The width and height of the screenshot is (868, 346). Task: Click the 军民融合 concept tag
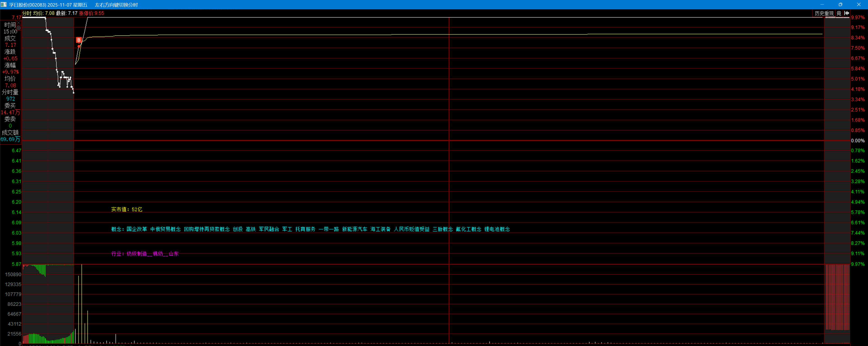pos(269,229)
